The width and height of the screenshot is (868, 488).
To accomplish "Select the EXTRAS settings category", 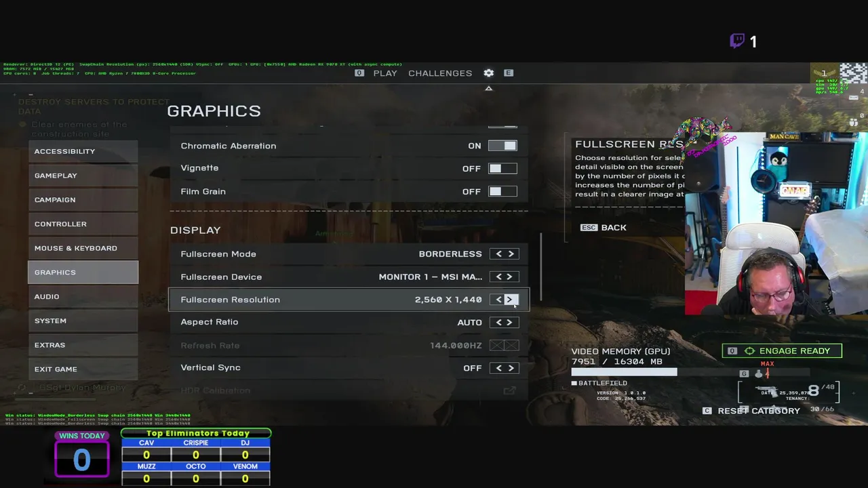I will [83, 345].
